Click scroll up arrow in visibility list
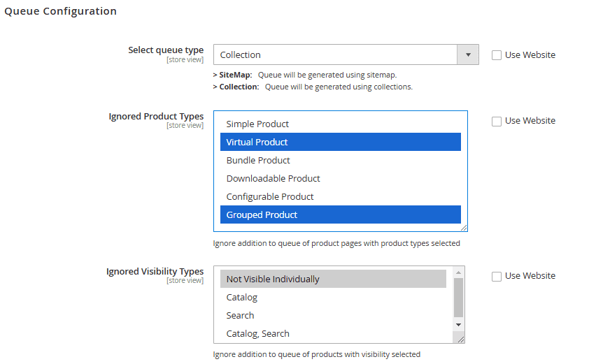The height and width of the screenshot is (364, 589). tap(459, 272)
